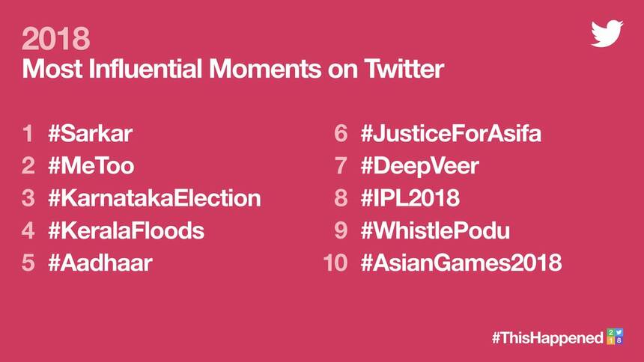Click the #KeralaFloods hashtag

coord(126,230)
